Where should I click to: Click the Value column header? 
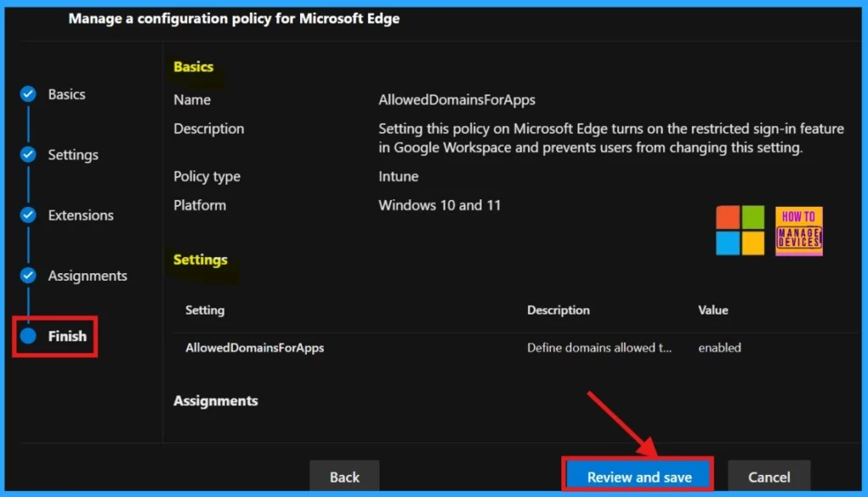coord(713,310)
